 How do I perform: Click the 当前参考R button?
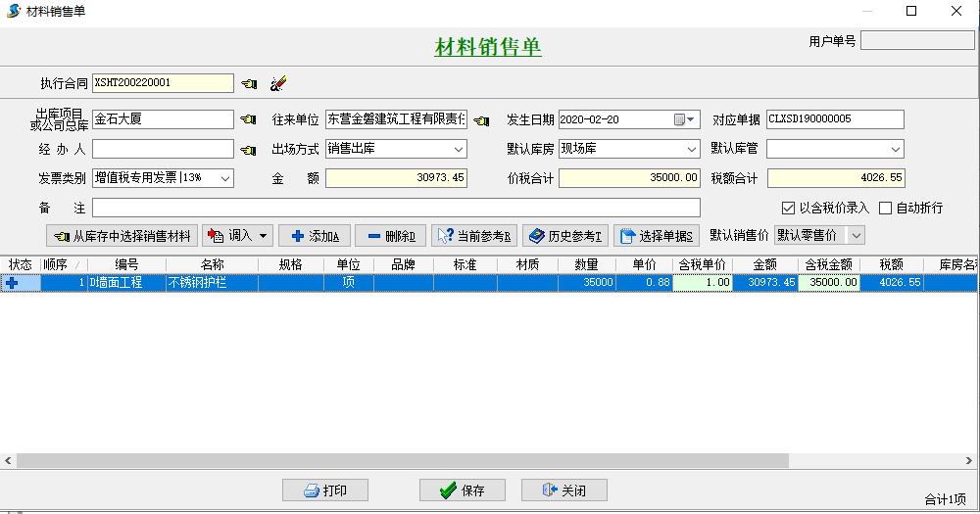[x=474, y=236]
